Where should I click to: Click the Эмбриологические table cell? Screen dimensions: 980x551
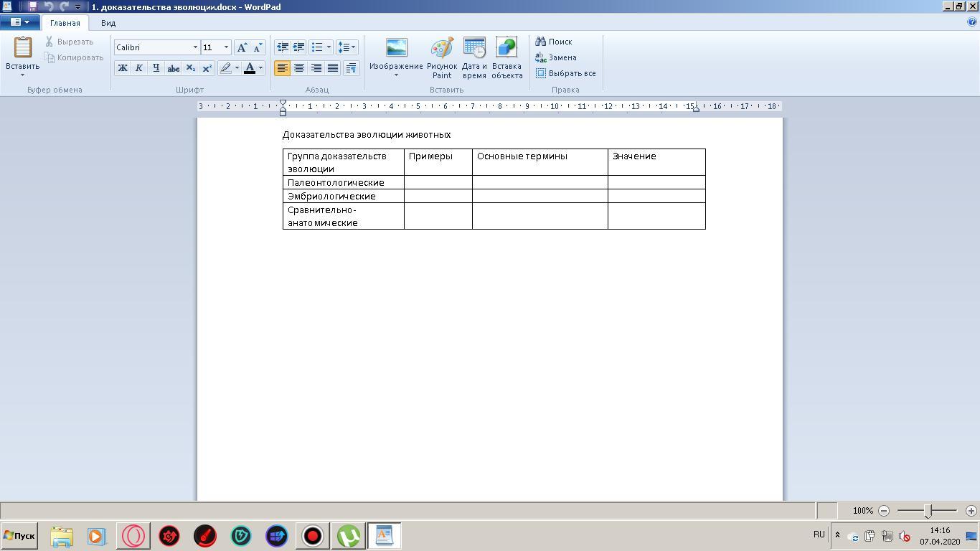click(x=344, y=196)
